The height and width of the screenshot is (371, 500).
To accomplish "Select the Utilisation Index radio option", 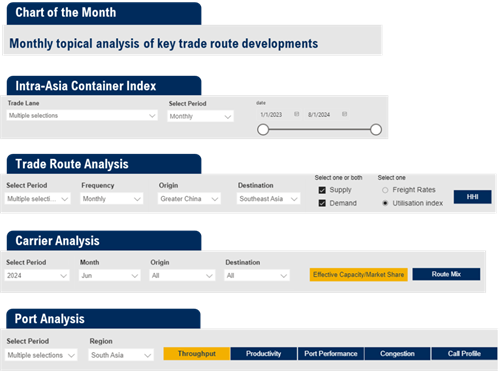I will (385, 203).
